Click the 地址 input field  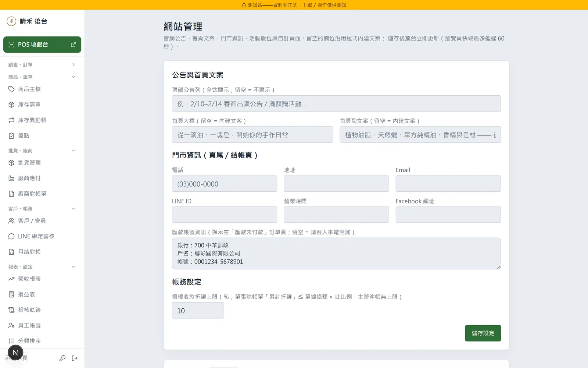point(336,184)
